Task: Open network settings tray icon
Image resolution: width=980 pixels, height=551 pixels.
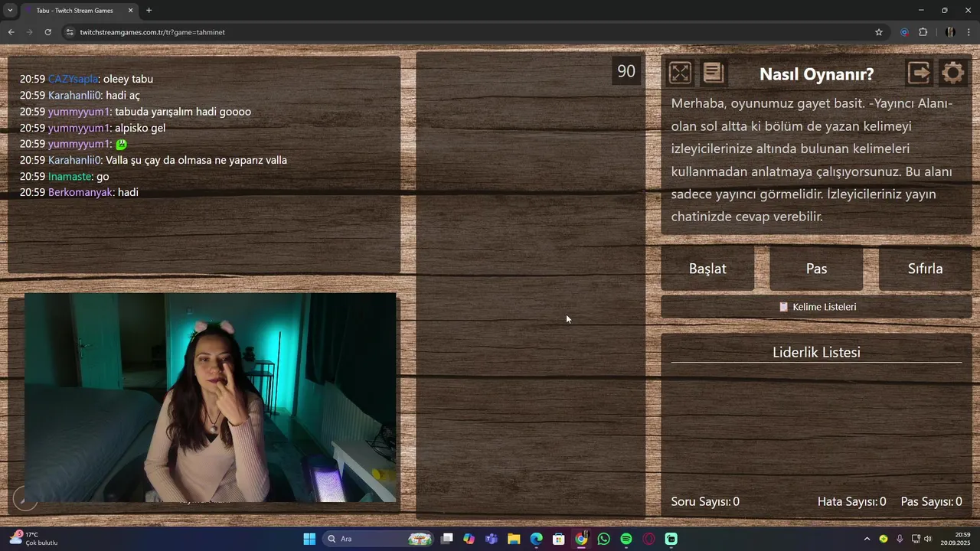Action: 916,539
